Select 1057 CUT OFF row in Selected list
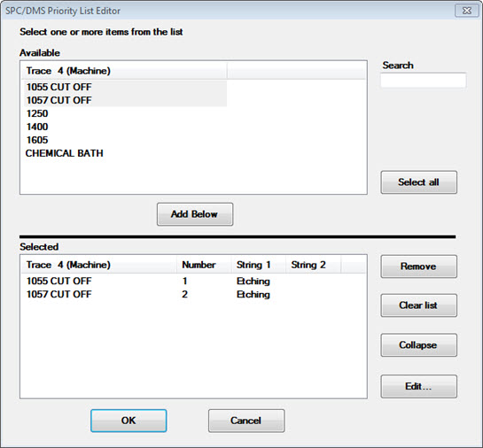The image size is (483, 448). (193, 295)
